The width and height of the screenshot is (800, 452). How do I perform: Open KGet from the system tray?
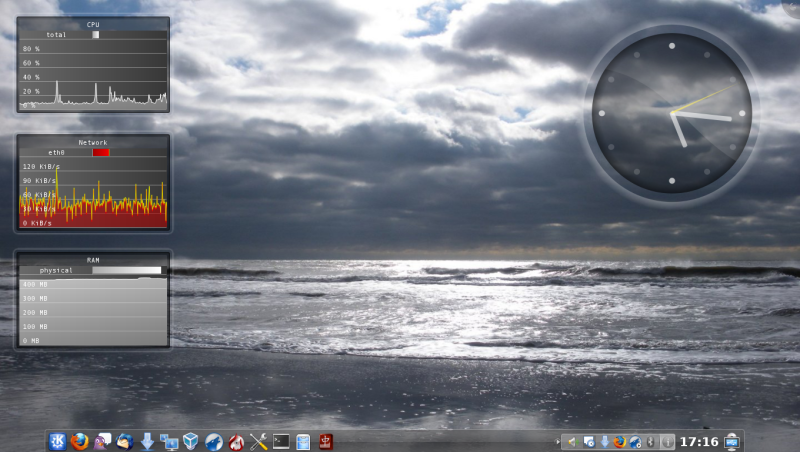[x=605, y=442]
